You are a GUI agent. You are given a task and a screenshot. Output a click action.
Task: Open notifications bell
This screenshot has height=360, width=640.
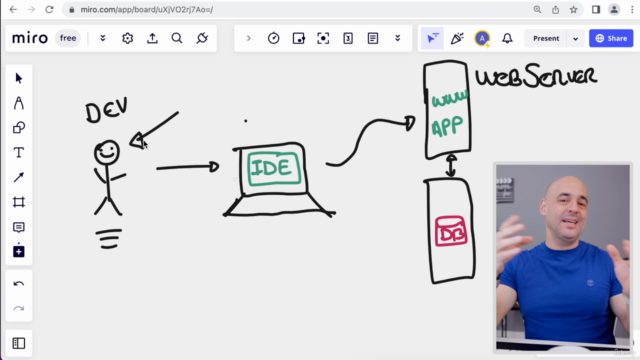point(507,38)
